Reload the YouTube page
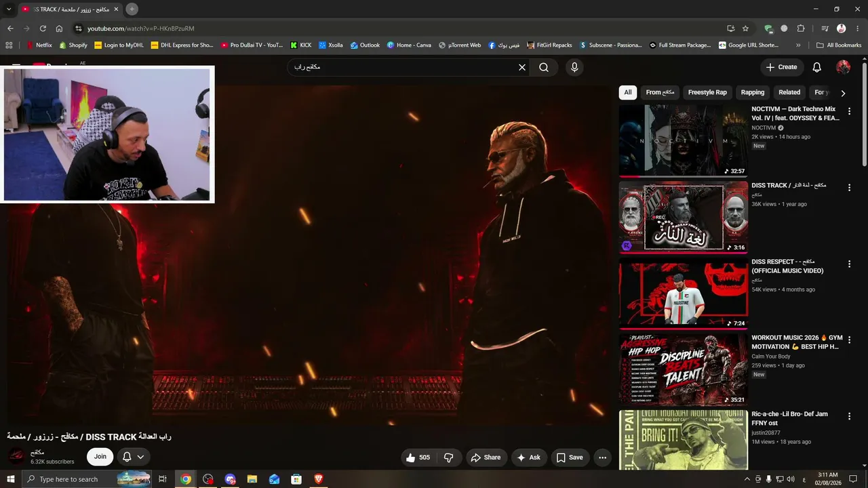The height and width of the screenshot is (488, 868). tap(43, 28)
